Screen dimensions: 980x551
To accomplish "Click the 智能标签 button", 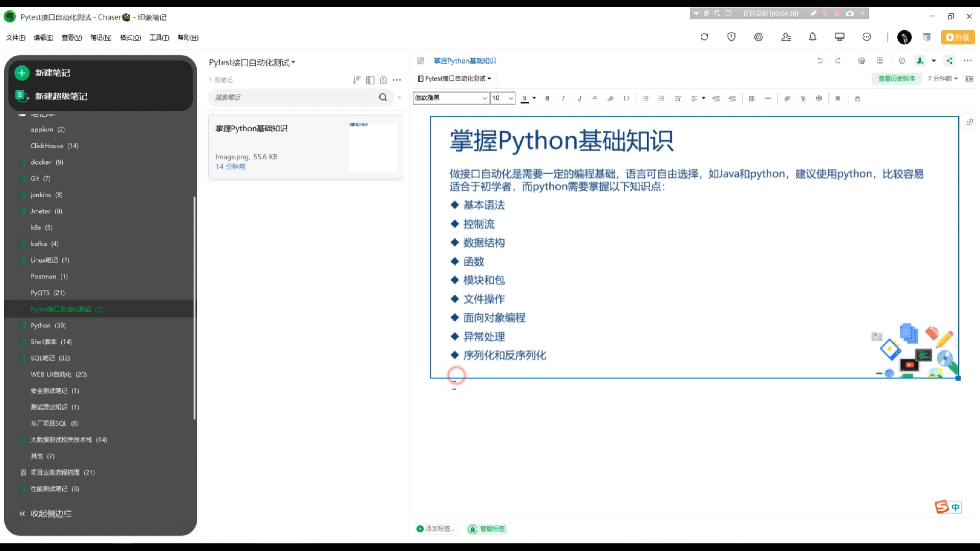I will coord(488,529).
